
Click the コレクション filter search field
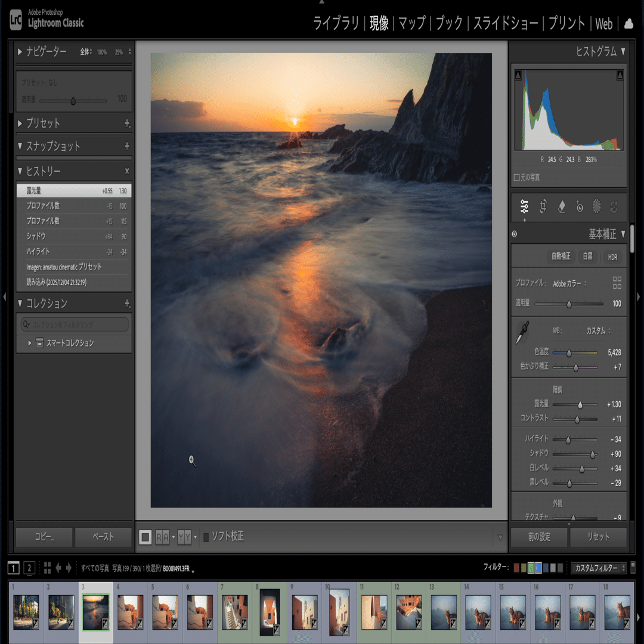tap(75, 324)
